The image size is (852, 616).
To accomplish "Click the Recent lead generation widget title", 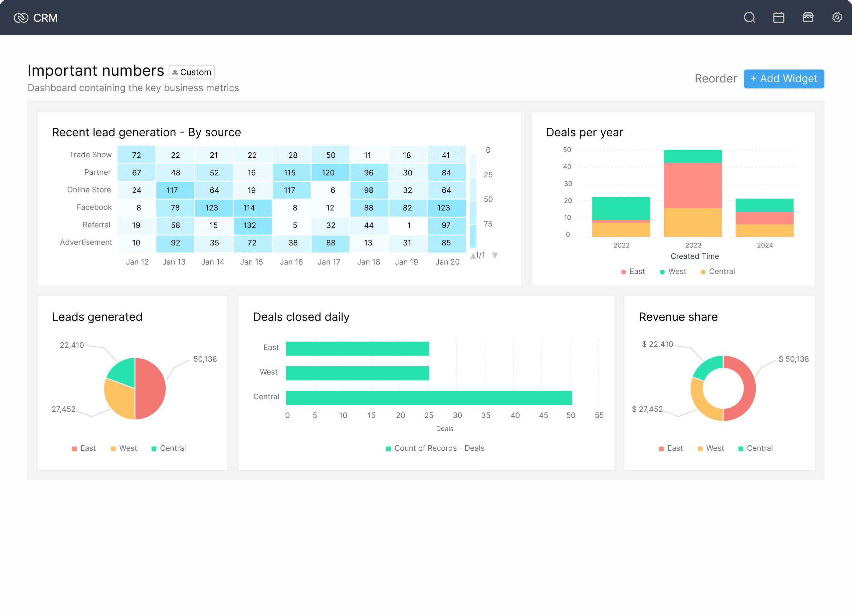I will point(146,132).
